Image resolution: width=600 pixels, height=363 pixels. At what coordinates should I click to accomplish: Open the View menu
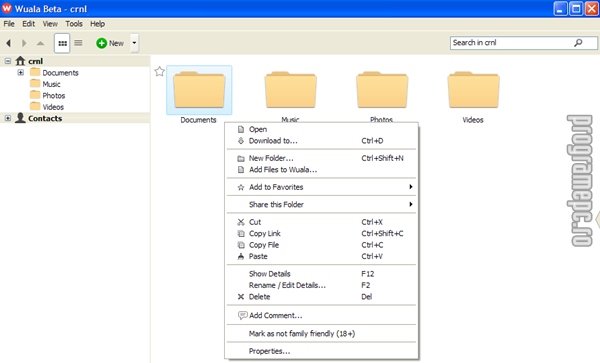pyautogui.click(x=50, y=24)
